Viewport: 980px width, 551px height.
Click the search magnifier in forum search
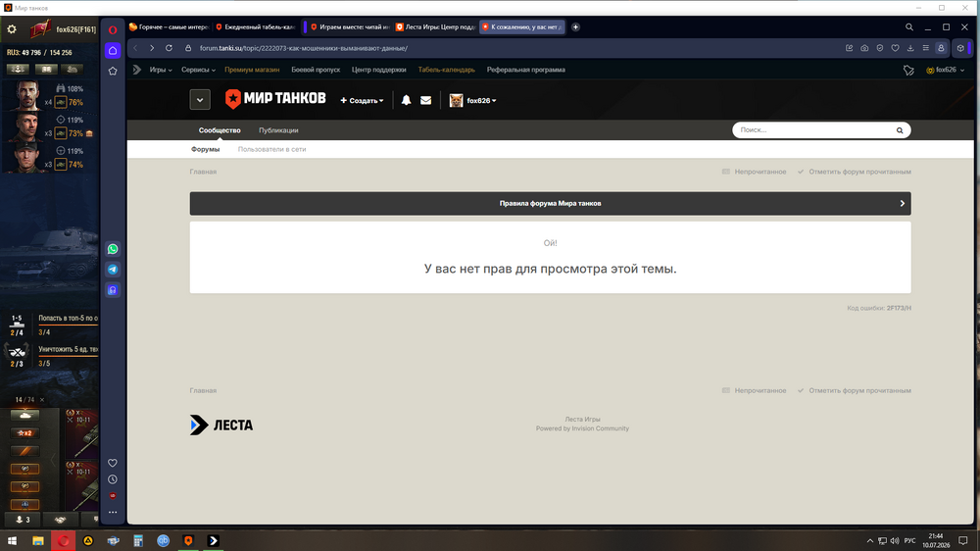(900, 130)
